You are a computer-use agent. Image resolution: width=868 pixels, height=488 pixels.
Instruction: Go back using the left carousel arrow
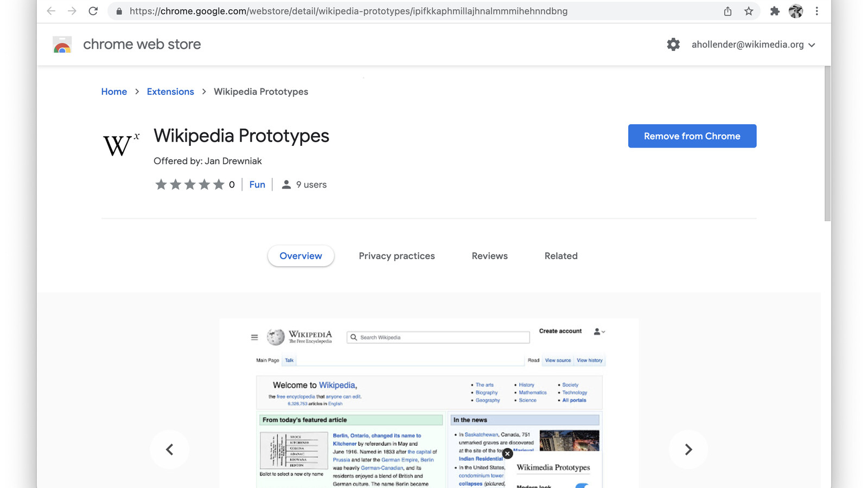coord(169,449)
